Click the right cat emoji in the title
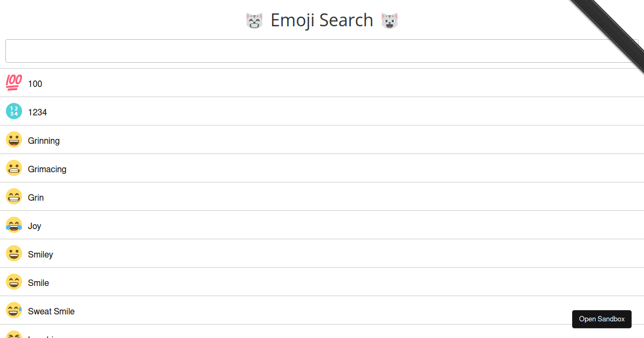This screenshot has width=644, height=338. (390, 20)
